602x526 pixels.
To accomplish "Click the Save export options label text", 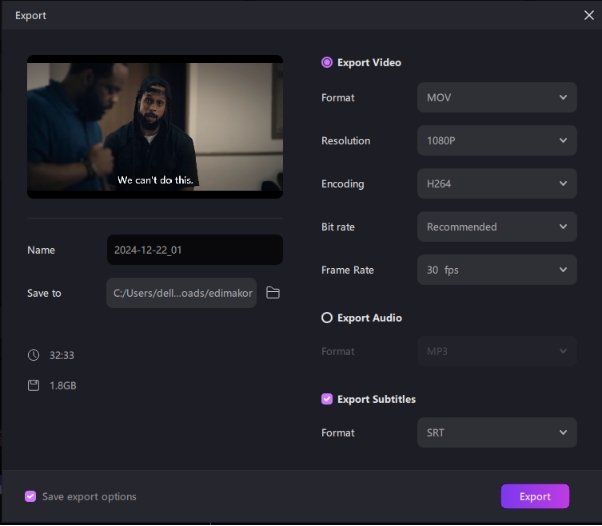I will 89,496.
